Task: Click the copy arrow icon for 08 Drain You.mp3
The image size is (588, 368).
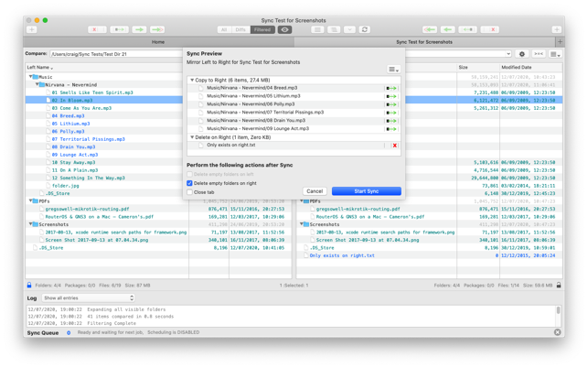Action: pyautogui.click(x=391, y=121)
